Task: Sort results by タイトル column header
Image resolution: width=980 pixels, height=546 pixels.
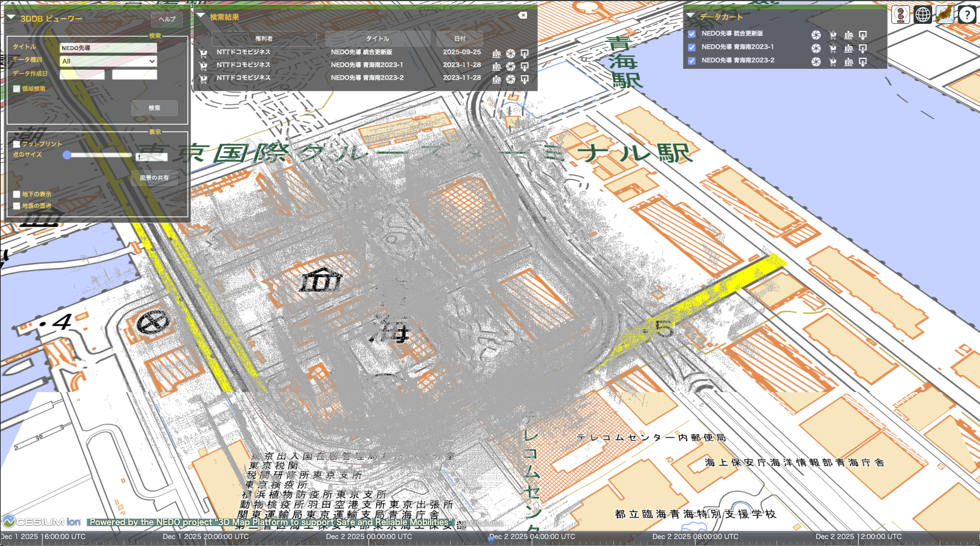Action: coord(377,38)
